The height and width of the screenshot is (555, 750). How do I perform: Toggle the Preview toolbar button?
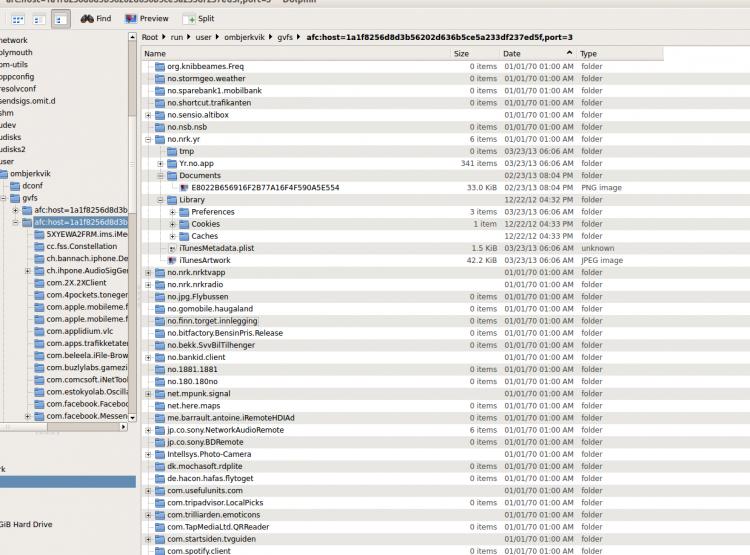click(147, 19)
